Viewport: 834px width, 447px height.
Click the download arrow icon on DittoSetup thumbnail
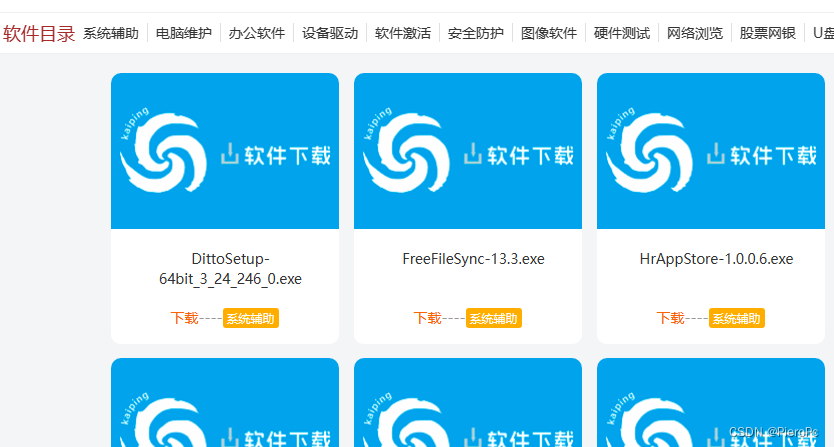click(x=230, y=154)
